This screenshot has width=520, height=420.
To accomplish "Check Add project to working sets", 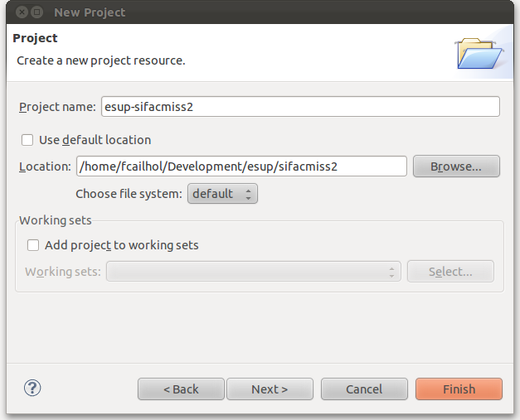I will (33, 245).
